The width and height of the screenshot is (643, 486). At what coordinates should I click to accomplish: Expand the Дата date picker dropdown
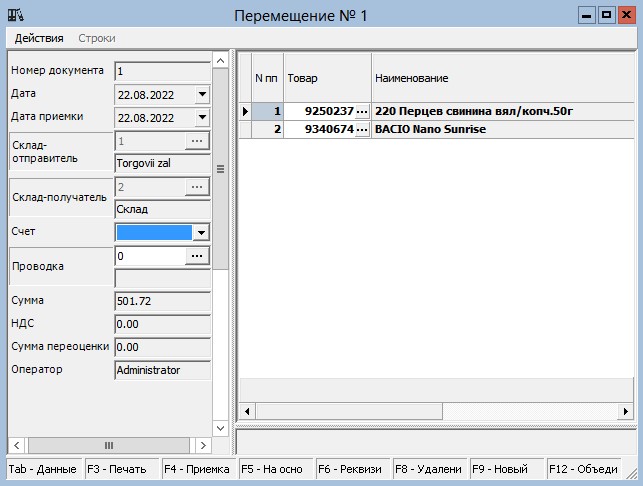coord(201,94)
